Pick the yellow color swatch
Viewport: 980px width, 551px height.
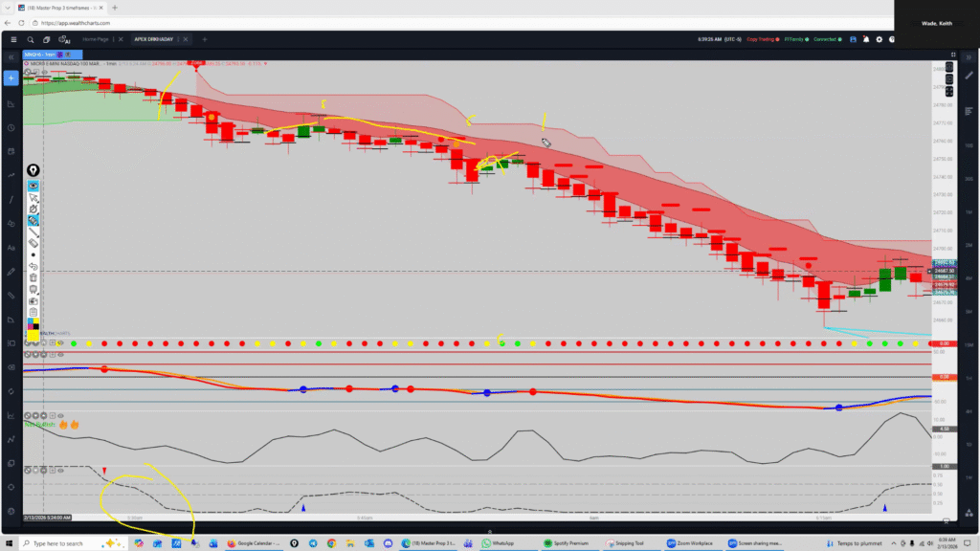coord(33,335)
